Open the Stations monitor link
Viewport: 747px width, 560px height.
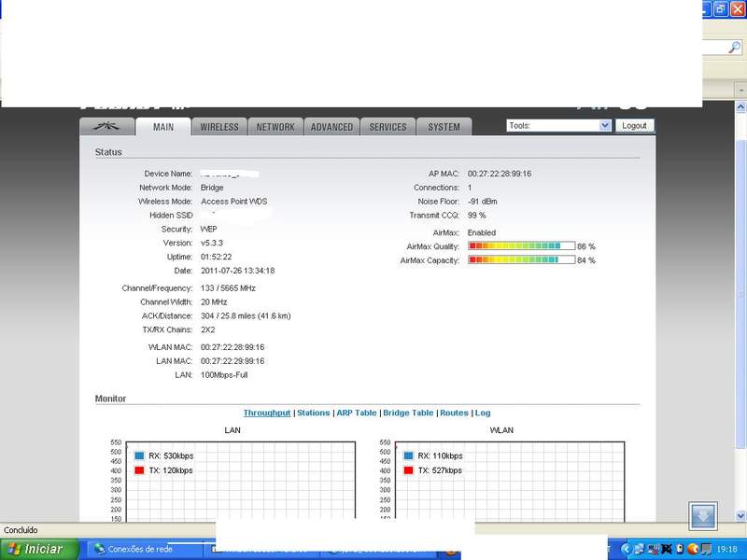click(314, 413)
